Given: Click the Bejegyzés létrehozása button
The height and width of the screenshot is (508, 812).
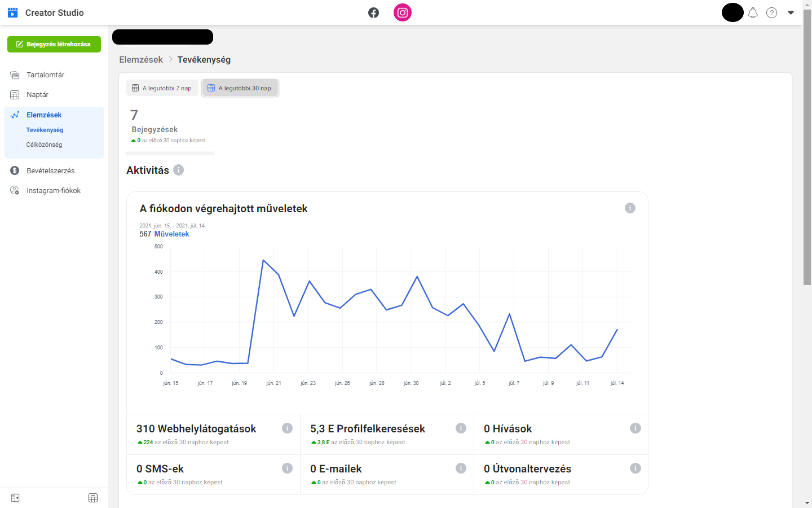Looking at the screenshot, I should (54, 44).
